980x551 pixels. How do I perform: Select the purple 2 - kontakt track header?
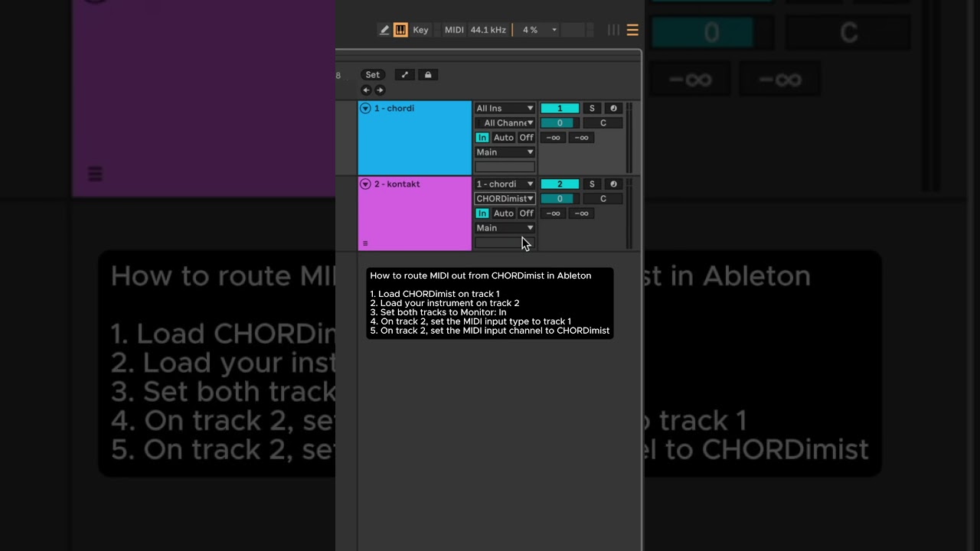[415, 214]
